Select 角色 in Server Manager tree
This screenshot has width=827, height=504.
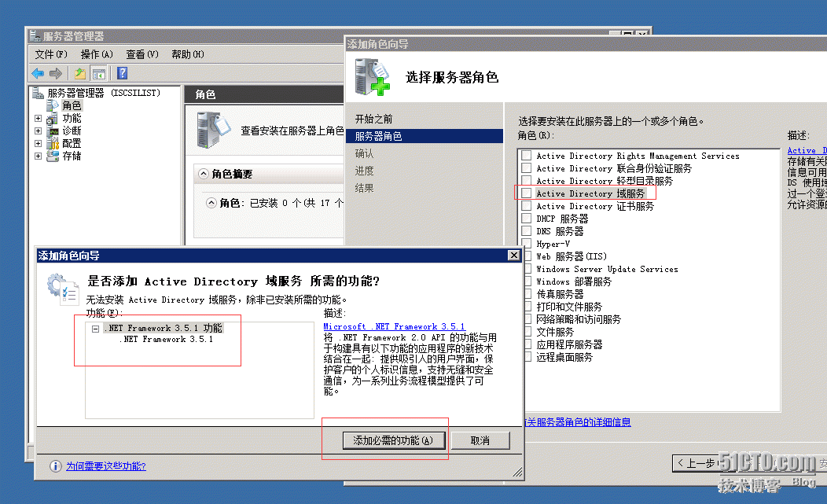(72, 105)
